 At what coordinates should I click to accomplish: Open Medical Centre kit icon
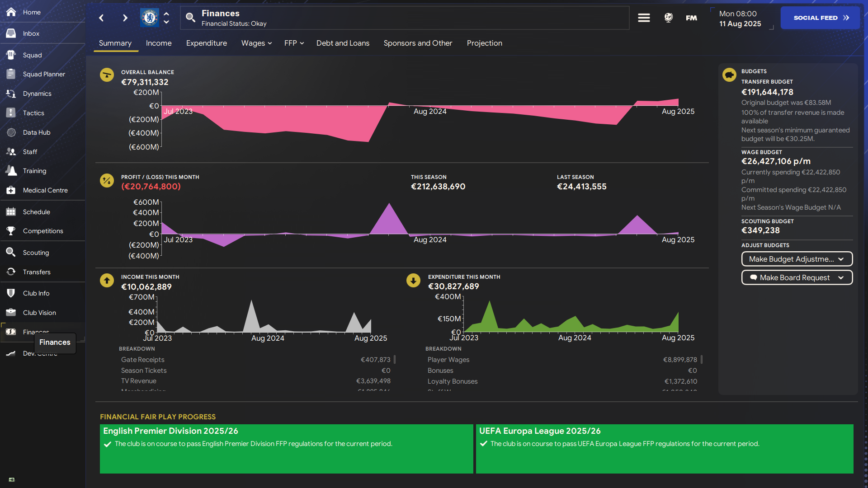click(x=11, y=190)
